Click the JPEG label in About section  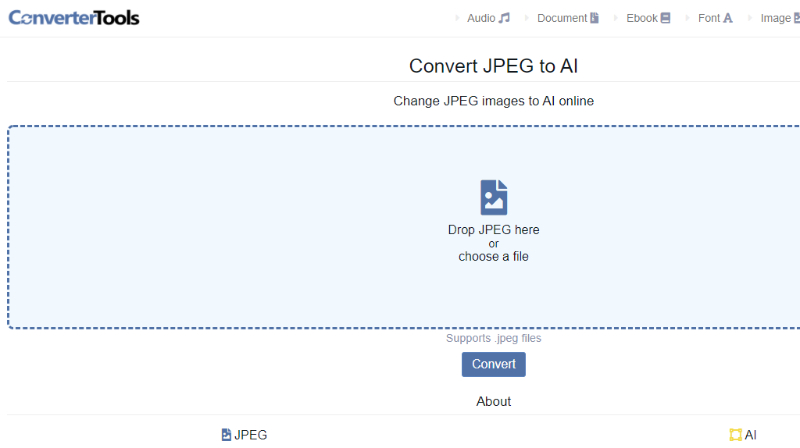[x=251, y=435]
